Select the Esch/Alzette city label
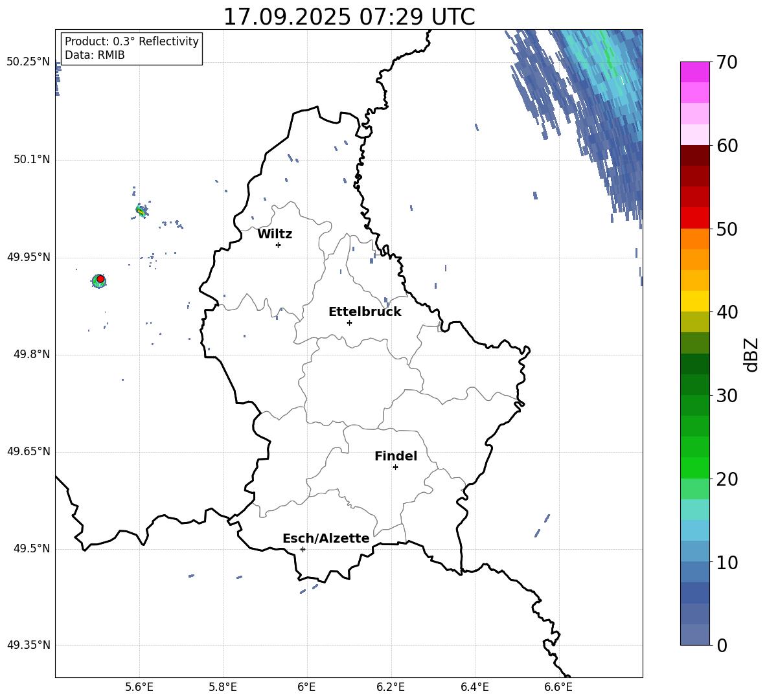 click(326, 538)
